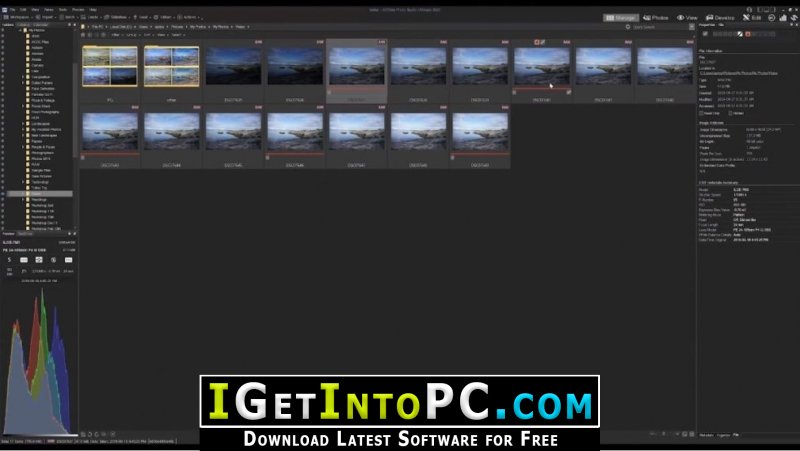Click the tag icon above the hovered thumbnail
The image size is (800, 451).
tap(537, 42)
